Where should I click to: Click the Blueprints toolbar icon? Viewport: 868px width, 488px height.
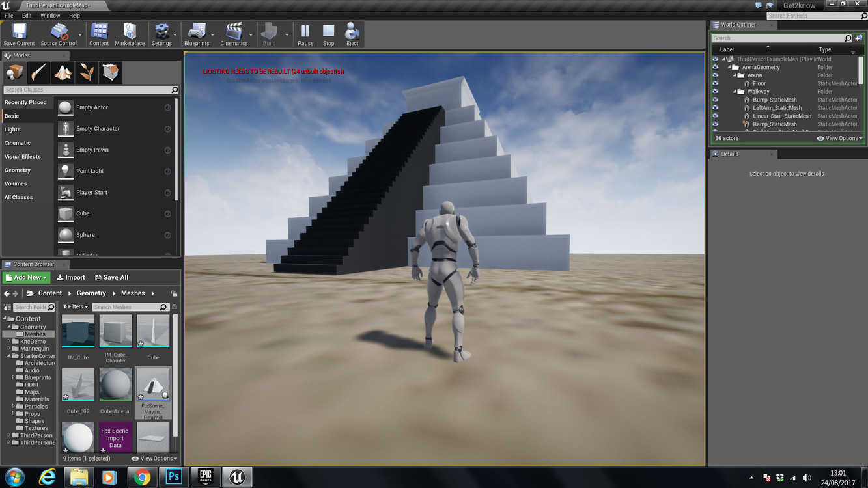[197, 34]
